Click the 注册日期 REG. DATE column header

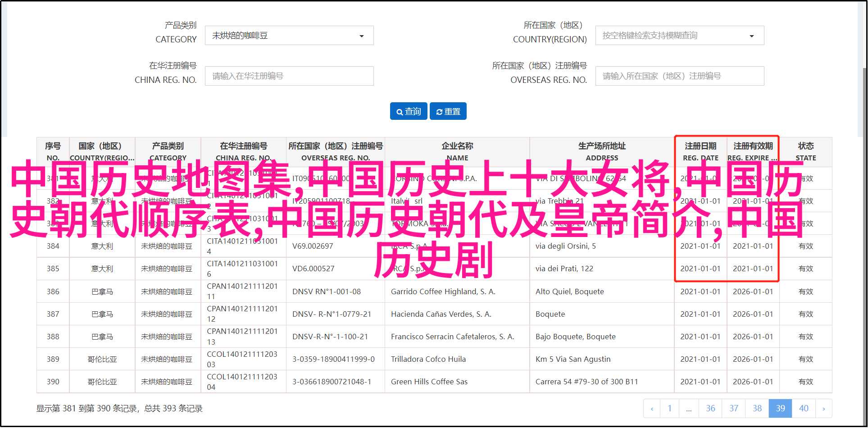click(x=700, y=152)
